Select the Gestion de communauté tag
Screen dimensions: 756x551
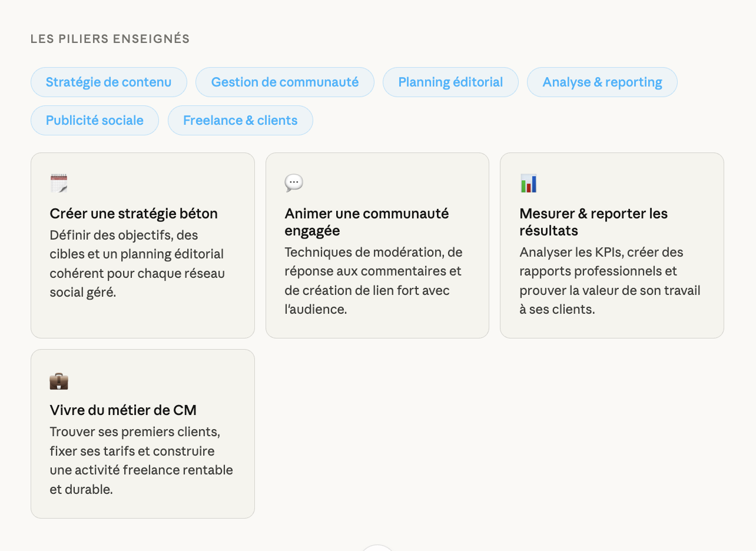[285, 82]
